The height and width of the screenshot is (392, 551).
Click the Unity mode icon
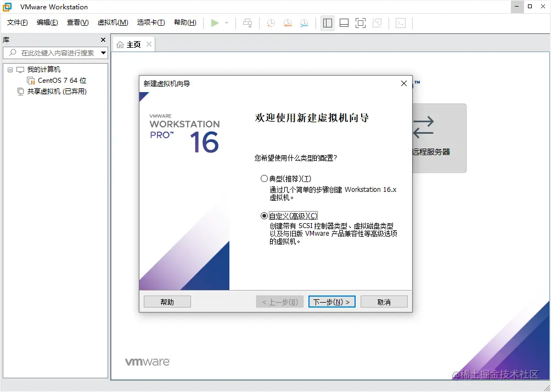click(377, 23)
